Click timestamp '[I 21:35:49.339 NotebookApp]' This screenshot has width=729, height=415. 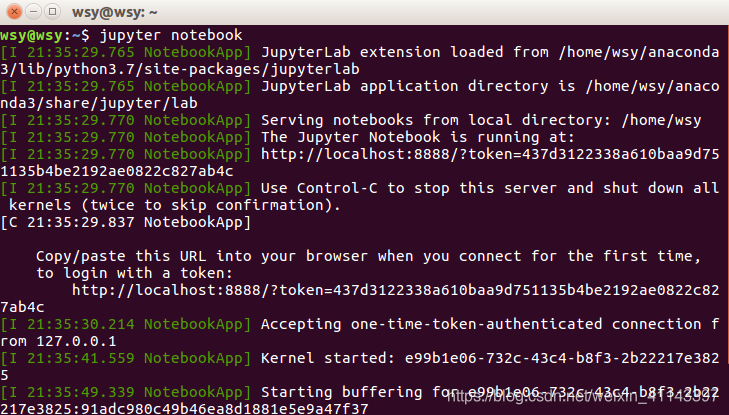pos(126,392)
